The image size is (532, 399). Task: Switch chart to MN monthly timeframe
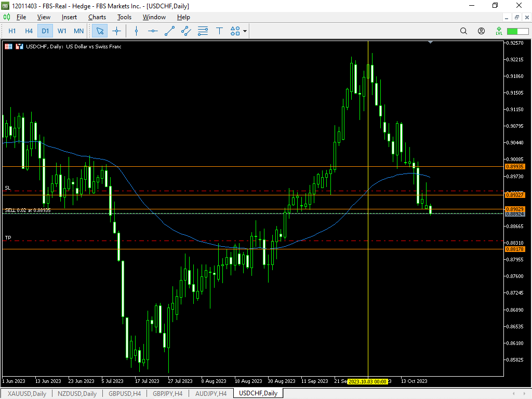(79, 31)
